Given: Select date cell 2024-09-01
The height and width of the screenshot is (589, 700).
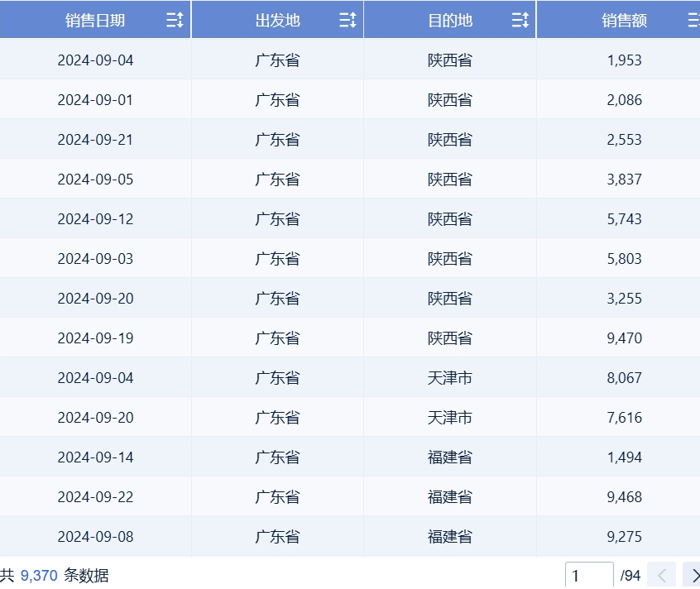Looking at the screenshot, I should click(95, 100).
